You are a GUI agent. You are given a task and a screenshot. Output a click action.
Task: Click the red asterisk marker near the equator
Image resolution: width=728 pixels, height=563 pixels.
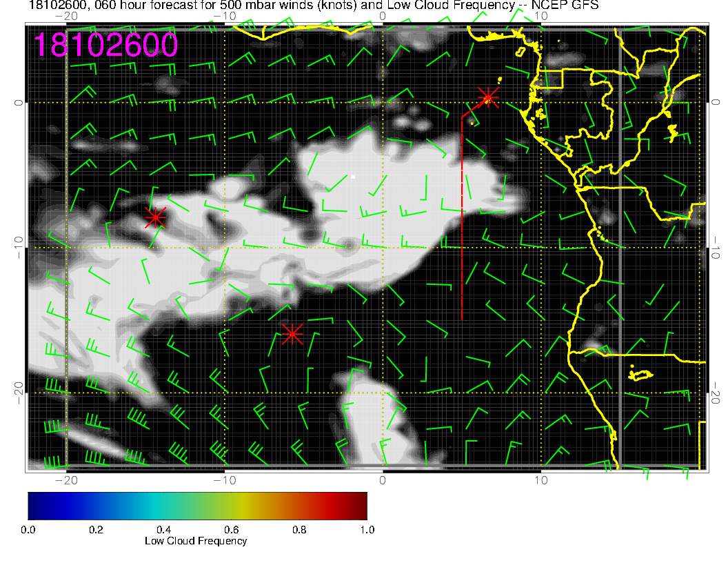(x=488, y=97)
